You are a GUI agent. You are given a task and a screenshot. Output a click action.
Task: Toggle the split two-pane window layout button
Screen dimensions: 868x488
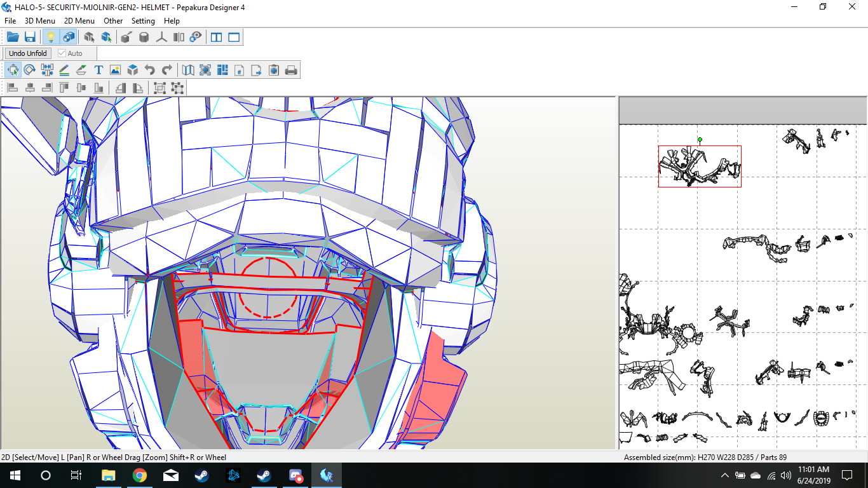[x=217, y=37]
